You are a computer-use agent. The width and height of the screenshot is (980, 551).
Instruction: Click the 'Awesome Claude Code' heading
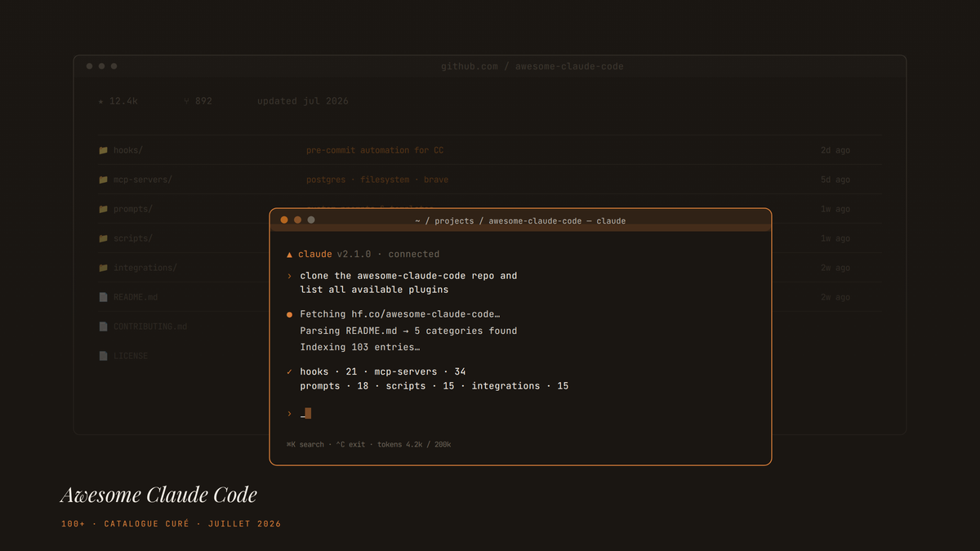pyautogui.click(x=159, y=495)
